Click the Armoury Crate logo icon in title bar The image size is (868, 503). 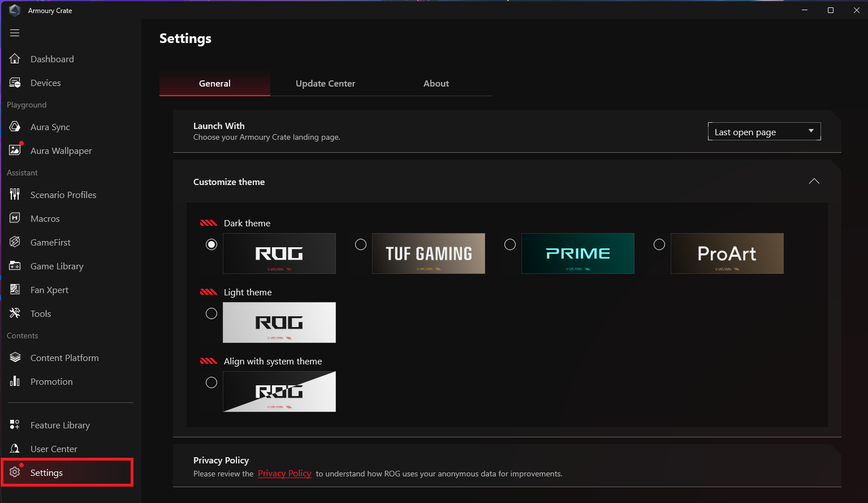pyautogui.click(x=15, y=10)
